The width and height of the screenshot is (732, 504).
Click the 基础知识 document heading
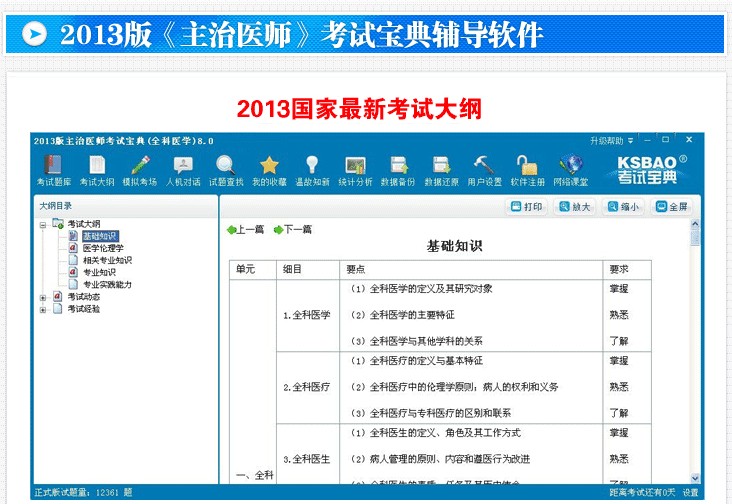coord(454,246)
